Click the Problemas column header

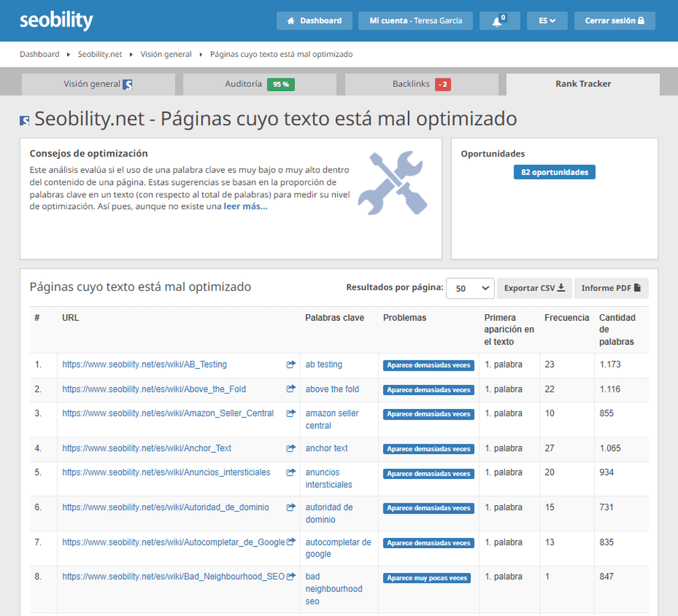pyautogui.click(x=405, y=318)
